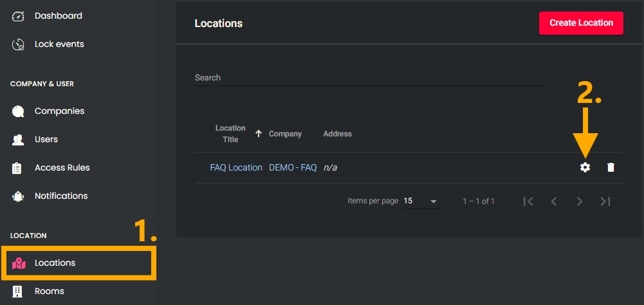
Task: Open the FAQ Location link
Action: pyautogui.click(x=236, y=167)
